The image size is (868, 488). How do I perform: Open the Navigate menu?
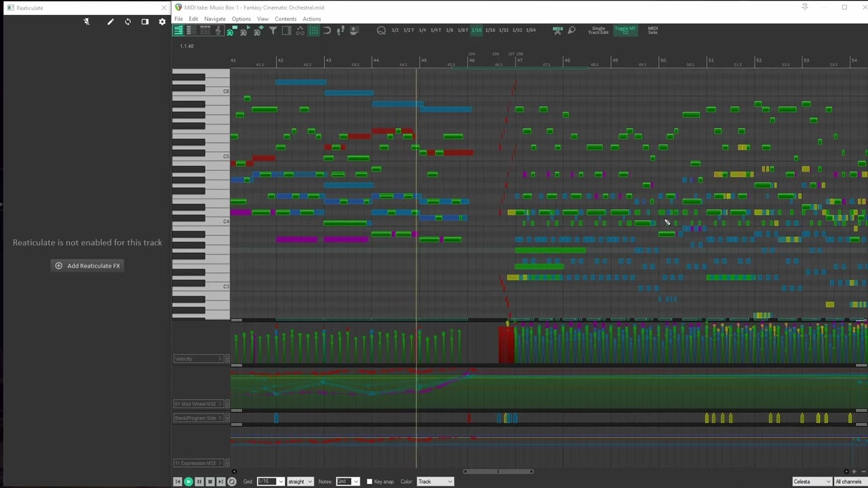tap(215, 19)
